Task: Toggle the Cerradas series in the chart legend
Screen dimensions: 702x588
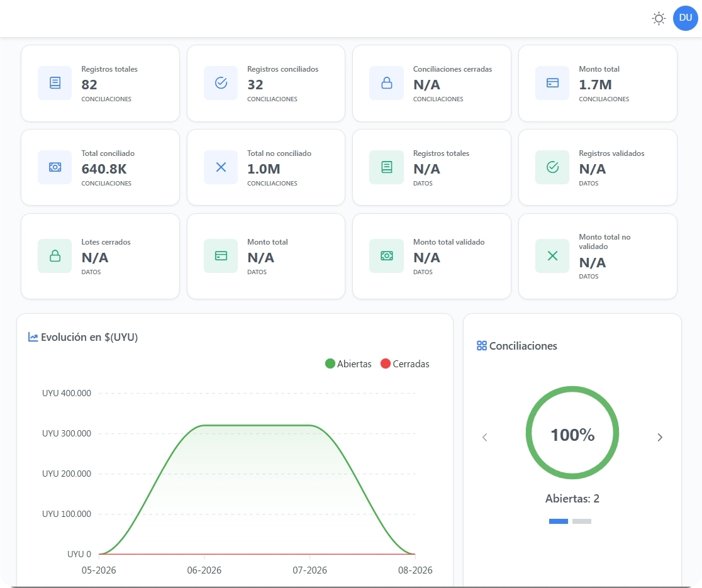Action: pyautogui.click(x=404, y=364)
